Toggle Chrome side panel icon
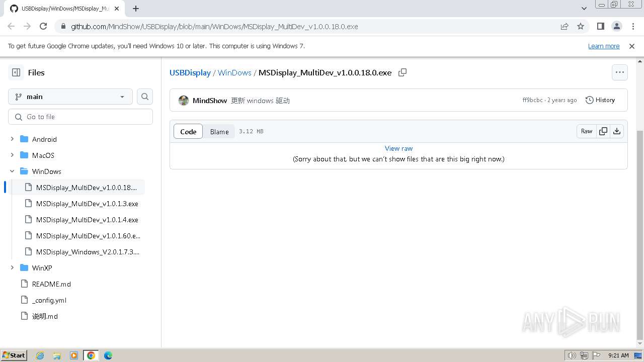This screenshot has height=362, width=644. (600, 26)
